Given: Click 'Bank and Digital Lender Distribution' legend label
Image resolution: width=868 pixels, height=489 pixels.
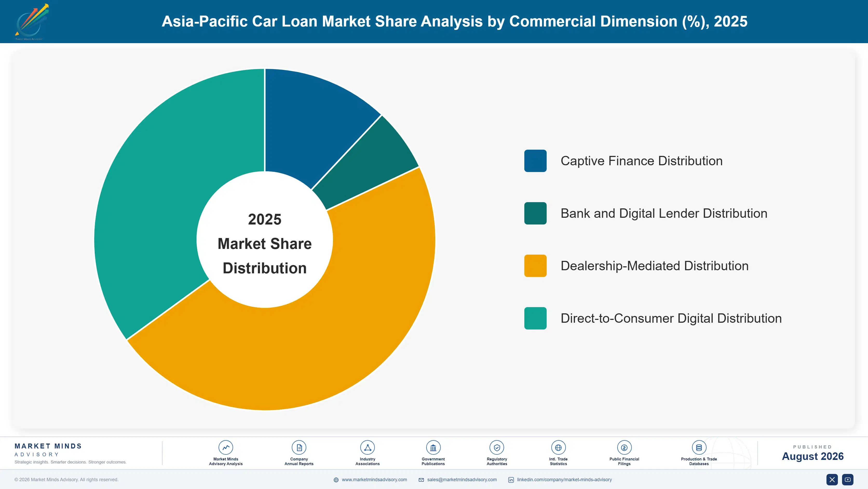Looking at the screenshot, I should pyautogui.click(x=664, y=213).
